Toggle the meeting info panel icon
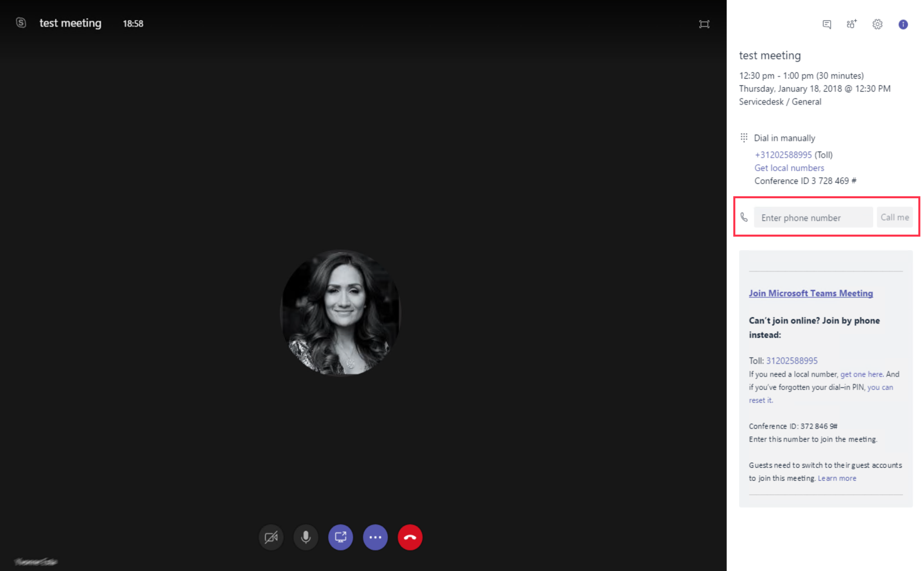The width and height of the screenshot is (924, 571). [x=903, y=24]
